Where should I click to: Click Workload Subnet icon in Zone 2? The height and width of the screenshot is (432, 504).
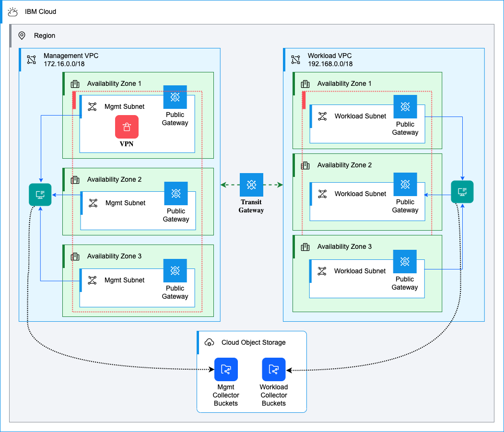coord(322,194)
